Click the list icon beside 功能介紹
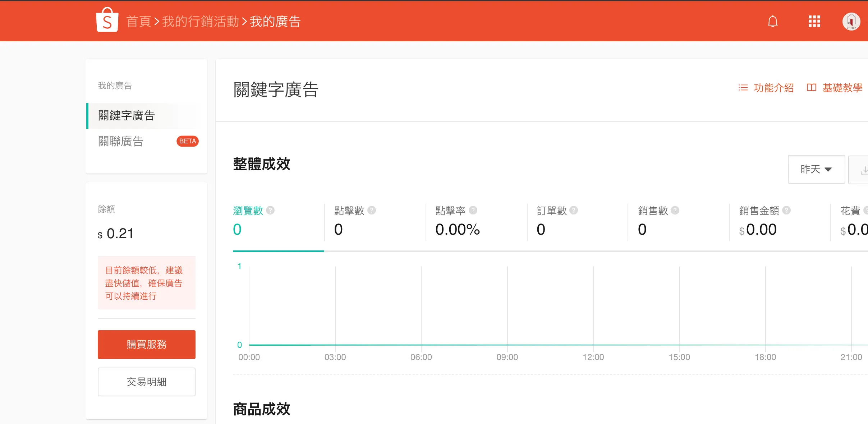The image size is (868, 424). 743,88
